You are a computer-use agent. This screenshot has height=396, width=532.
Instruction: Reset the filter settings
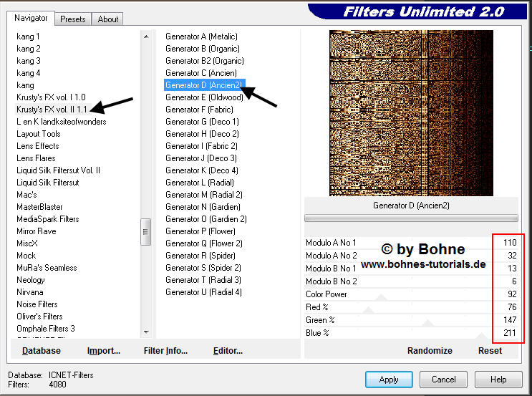click(x=490, y=350)
